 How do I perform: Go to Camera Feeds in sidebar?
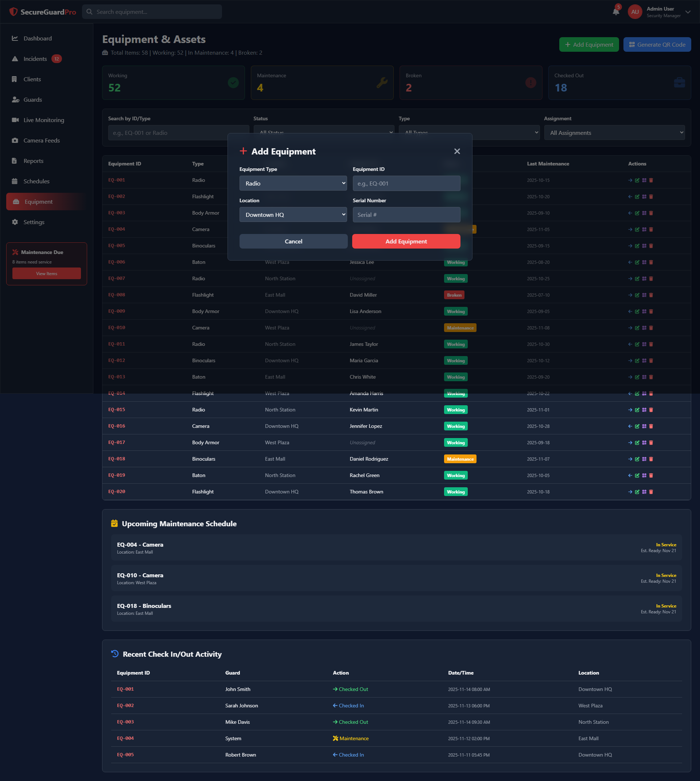click(42, 140)
